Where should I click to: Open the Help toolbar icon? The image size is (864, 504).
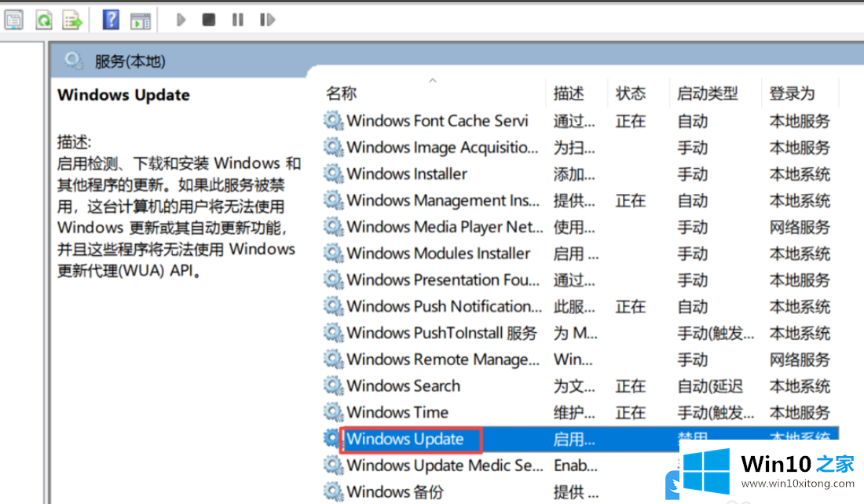(111, 20)
